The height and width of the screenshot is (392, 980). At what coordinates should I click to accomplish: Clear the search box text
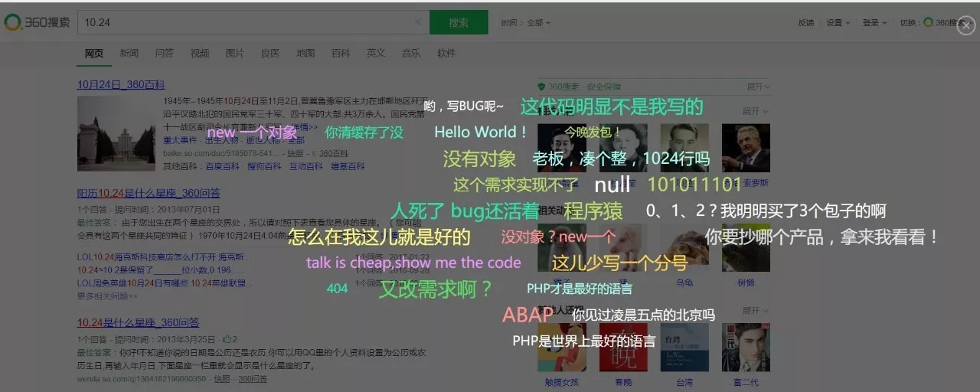tap(418, 22)
